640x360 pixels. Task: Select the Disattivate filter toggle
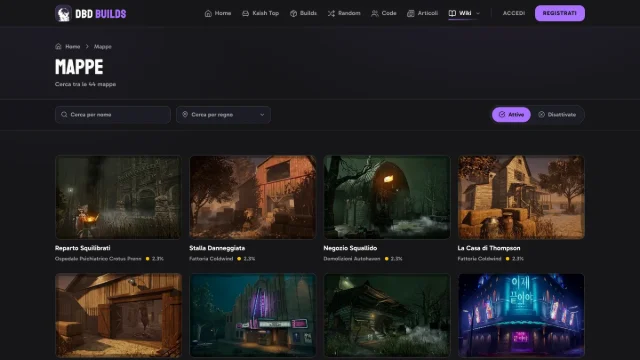(557, 115)
